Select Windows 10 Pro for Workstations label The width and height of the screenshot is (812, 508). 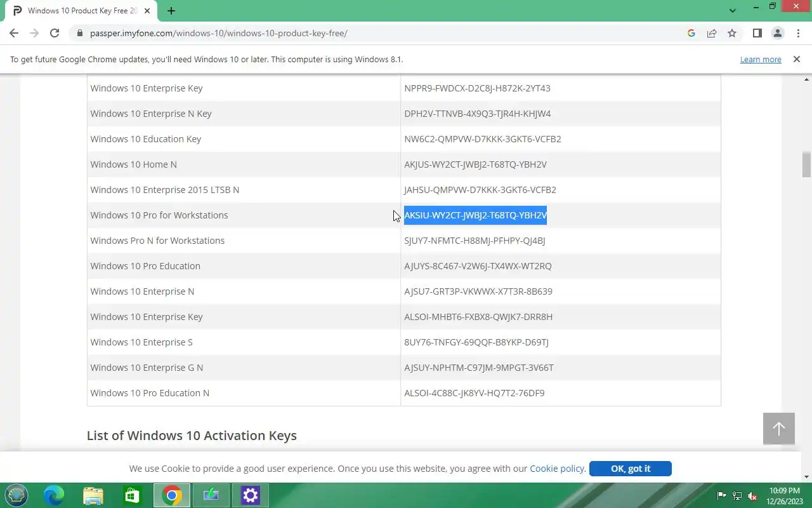(x=159, y=215)
